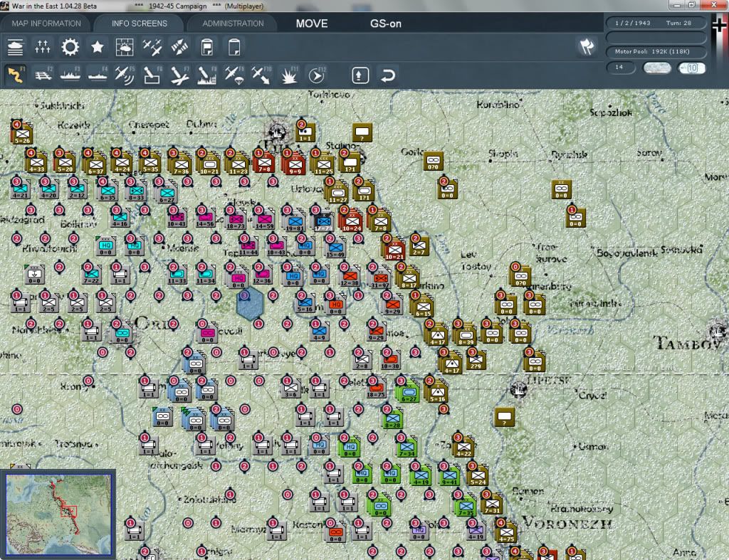
Task: Toggle the GS-on ground support setting
Action: tap(385, 23)
